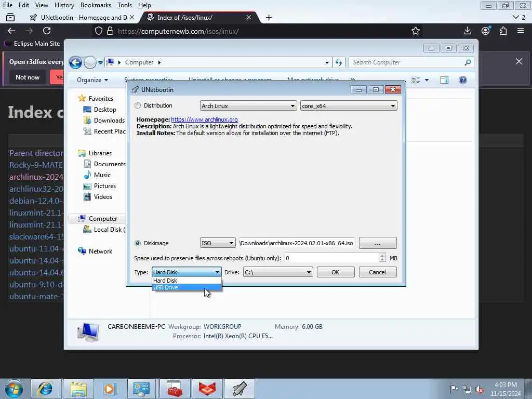Choose USB Drive in the Type list

point(187,287)
